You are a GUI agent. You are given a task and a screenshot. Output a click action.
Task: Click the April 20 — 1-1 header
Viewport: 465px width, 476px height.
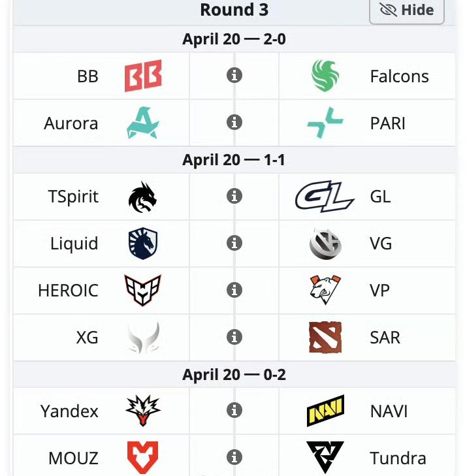[x=234, y=160]
